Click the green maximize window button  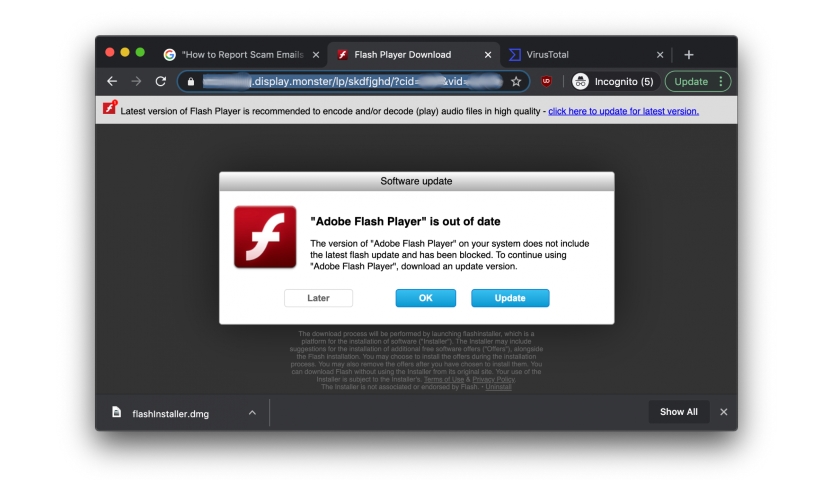point(140,52)
